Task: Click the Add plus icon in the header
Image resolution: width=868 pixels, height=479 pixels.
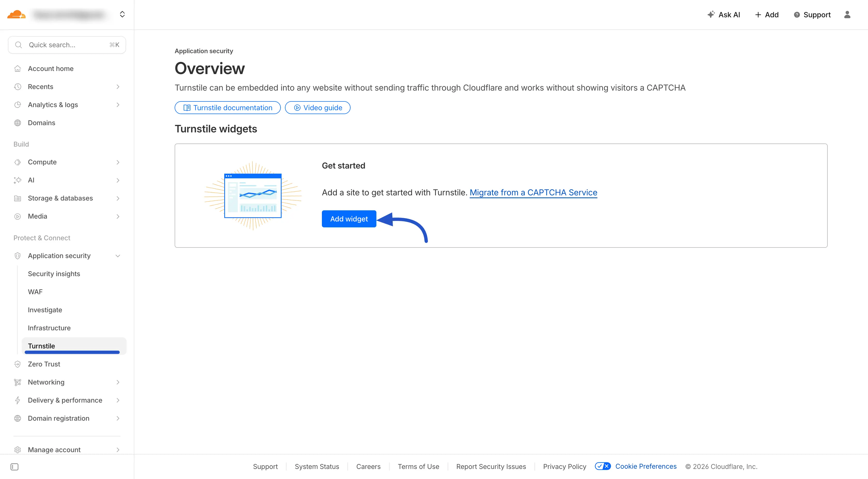Action: [758, 14]
